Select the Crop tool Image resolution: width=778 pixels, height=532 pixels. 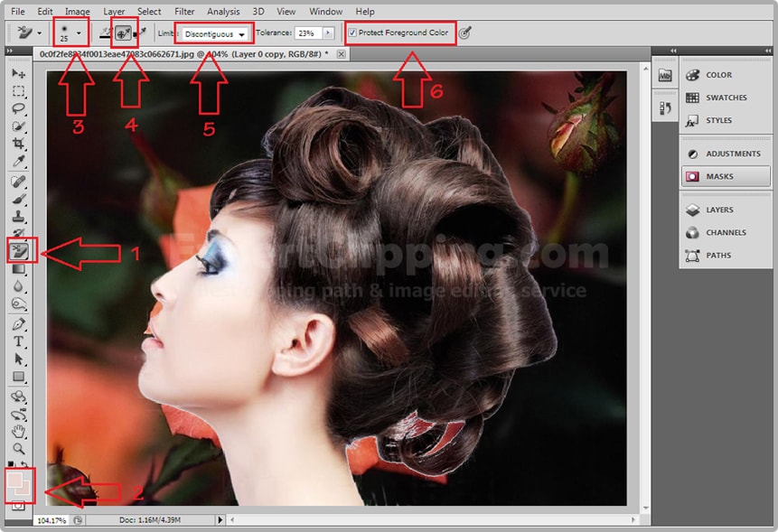pyautogui.click(x=18, y=144)
